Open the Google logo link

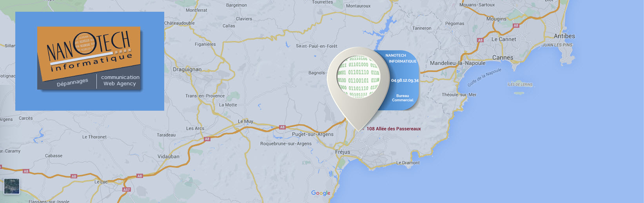pos(321,193)
